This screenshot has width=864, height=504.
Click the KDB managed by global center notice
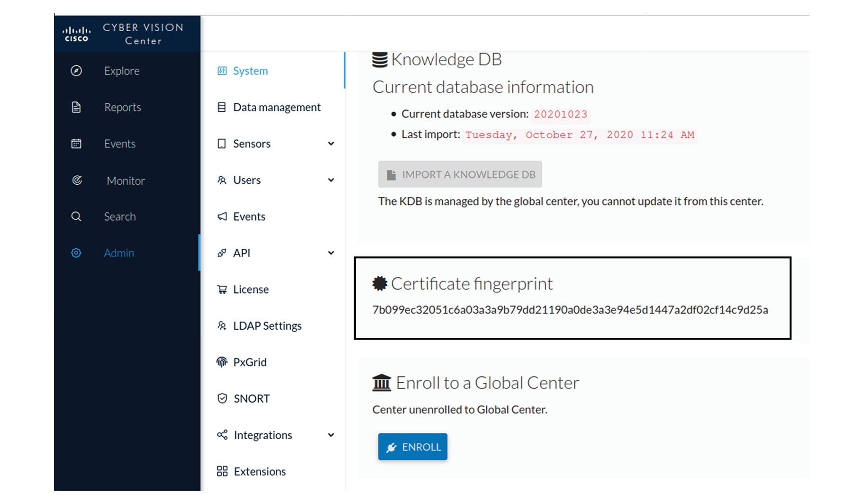(x=571, y=201)
